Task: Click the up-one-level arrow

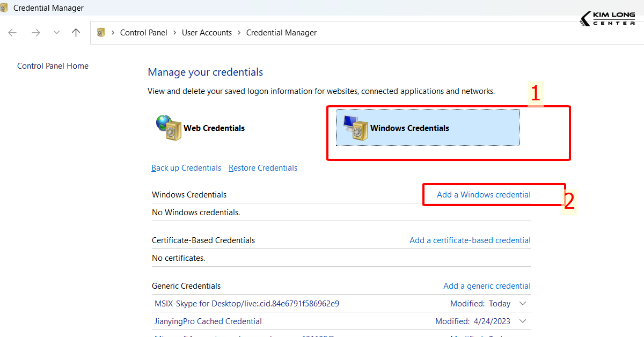Action: click(x=76, y=32)
